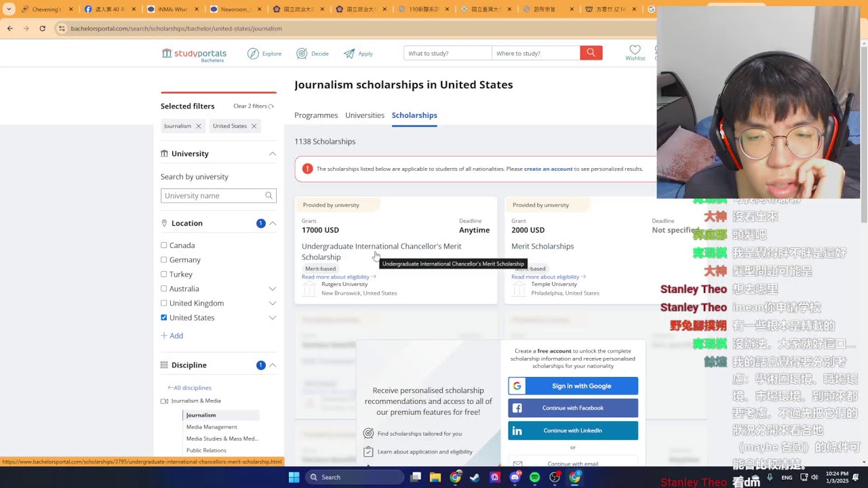Reload the page with browser refresh icon
Viewport: 868px width, 488px height.
42,28
